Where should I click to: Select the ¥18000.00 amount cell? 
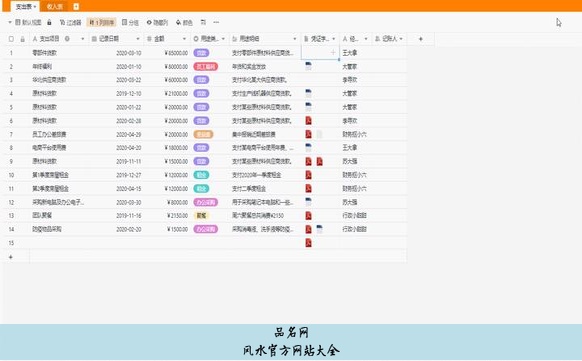pyautogui.click(x=166, y=148)
